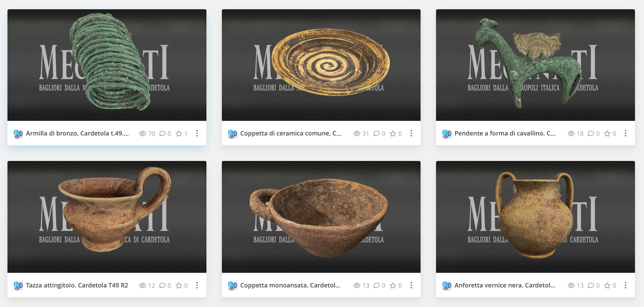Star the Anforetta vernice nera model
Viewport: 644px width, 307px height.
607,285
